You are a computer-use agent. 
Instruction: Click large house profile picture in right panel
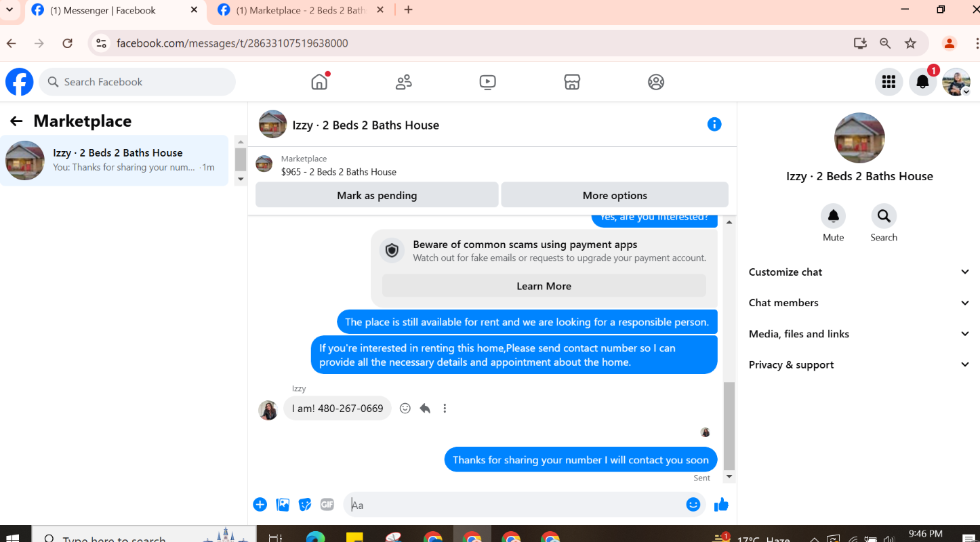859,138
